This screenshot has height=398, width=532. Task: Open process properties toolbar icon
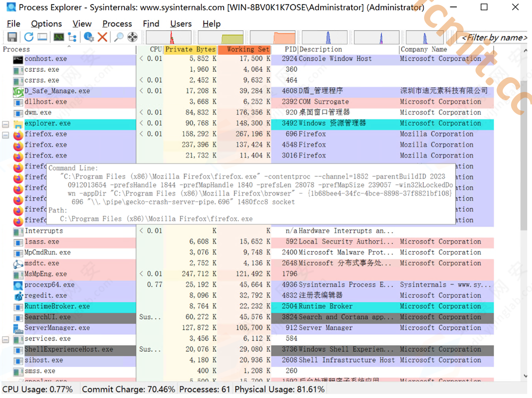(89, 37)
